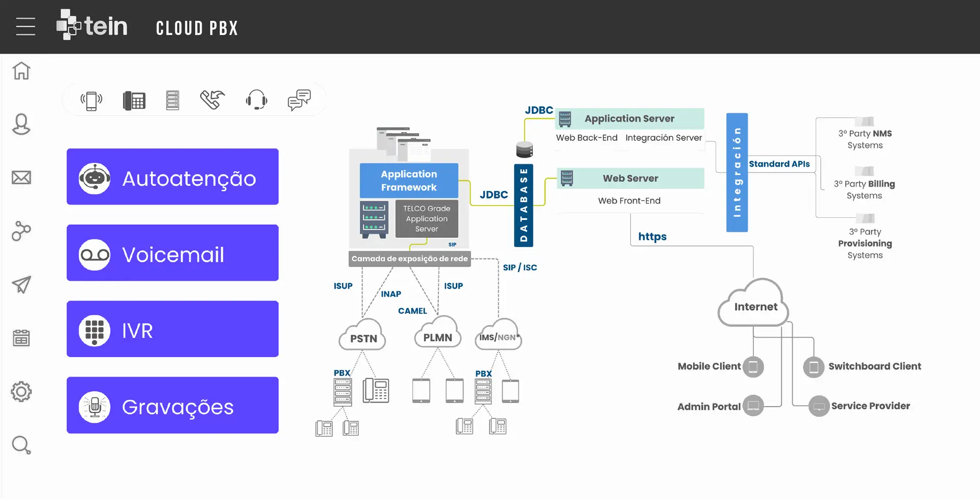Select the headset icon
The width and height of the screenshot is (980, 500).
(x=256, y=100)
